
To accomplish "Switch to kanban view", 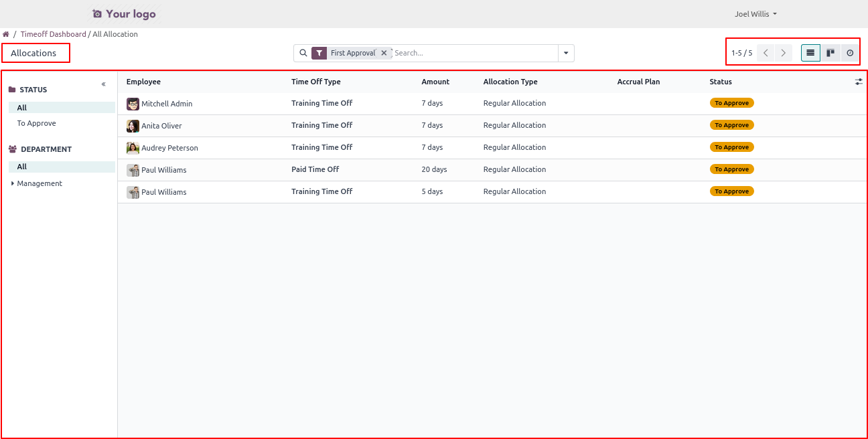I will [x=830, y=53].
